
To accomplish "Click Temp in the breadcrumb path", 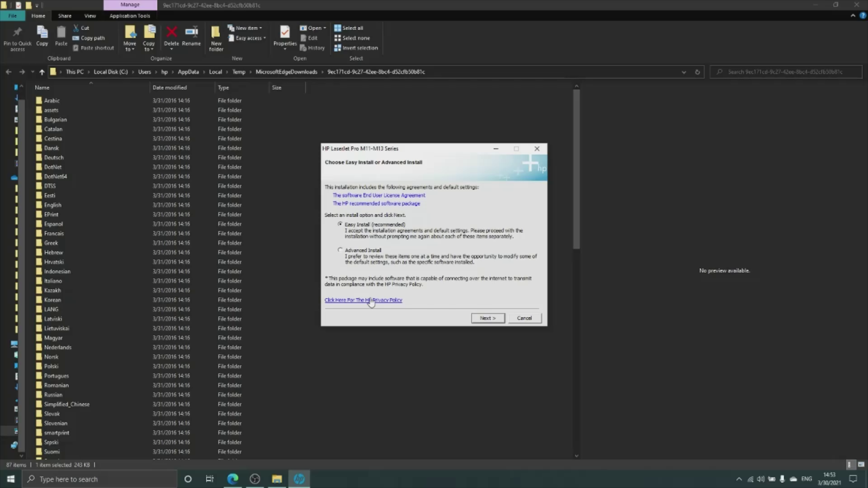I will pyautogui.click(x=239, y=72).
